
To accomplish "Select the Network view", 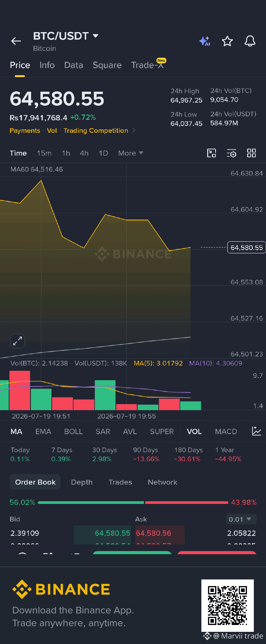I will pos(162,482).
